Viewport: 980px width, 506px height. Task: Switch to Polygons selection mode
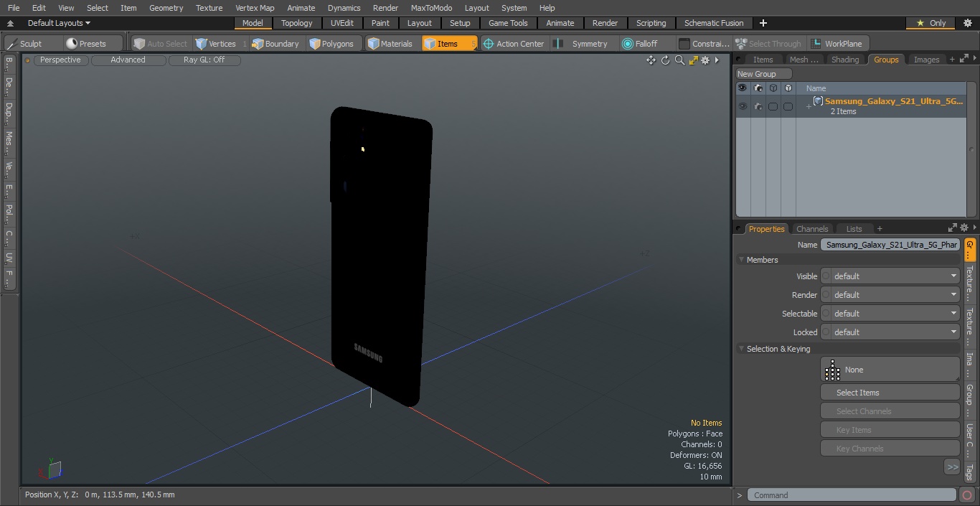pyautogui.click(x=331, y=44)
